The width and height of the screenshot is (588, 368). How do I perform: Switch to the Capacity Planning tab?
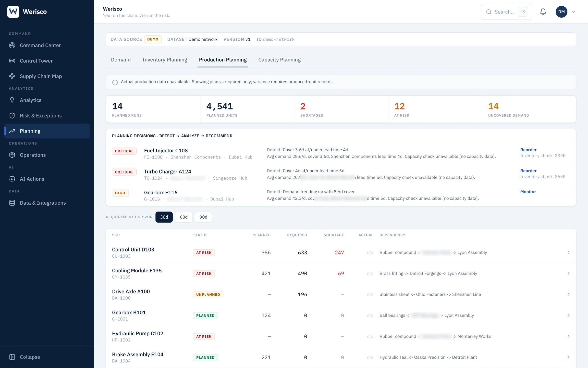click(x=279, y=60)
